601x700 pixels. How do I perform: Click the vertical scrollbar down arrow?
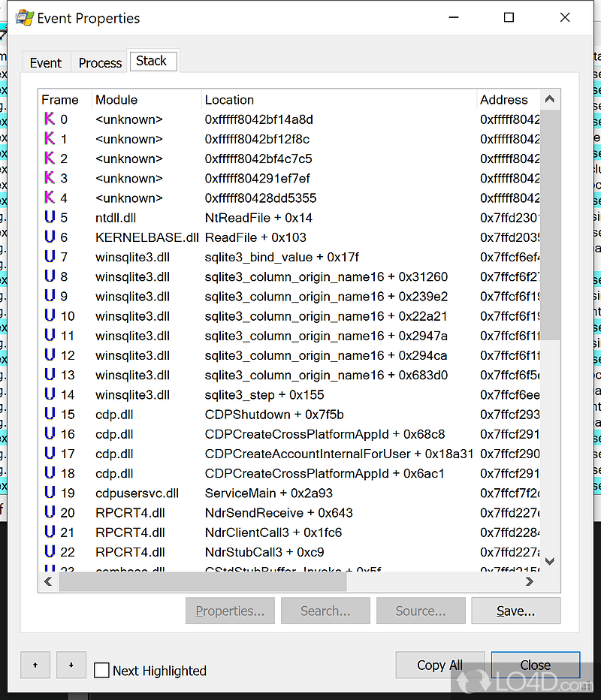point(550,561)
